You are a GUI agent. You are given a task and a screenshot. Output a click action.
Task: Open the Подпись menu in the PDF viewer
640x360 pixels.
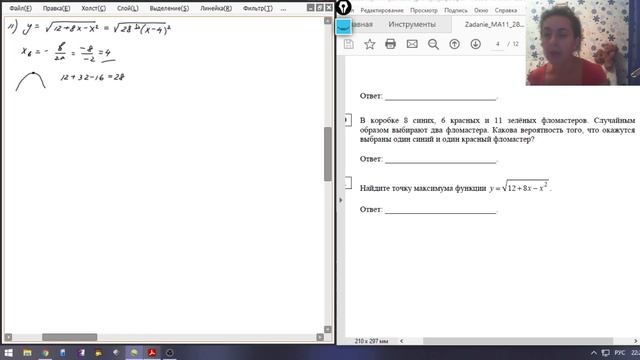click(x=456, y=10)
